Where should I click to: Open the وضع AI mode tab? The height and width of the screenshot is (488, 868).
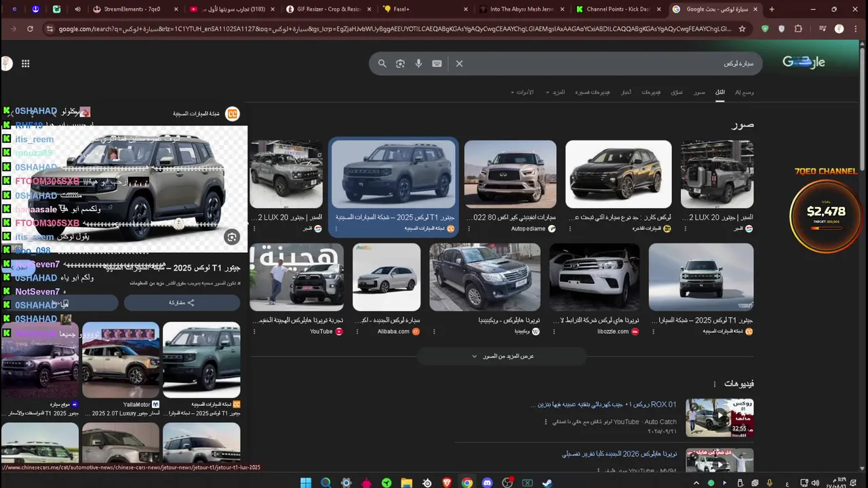745,92
